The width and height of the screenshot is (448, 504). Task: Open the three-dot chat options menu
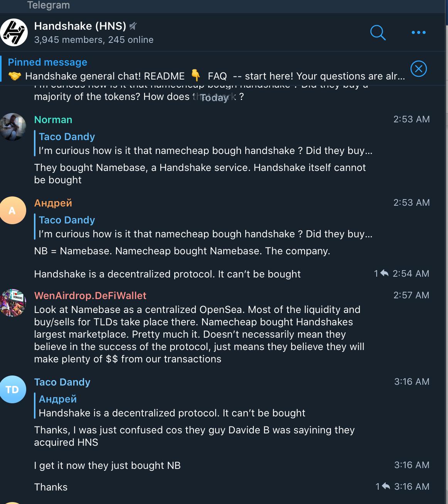[x=418, y=33]
